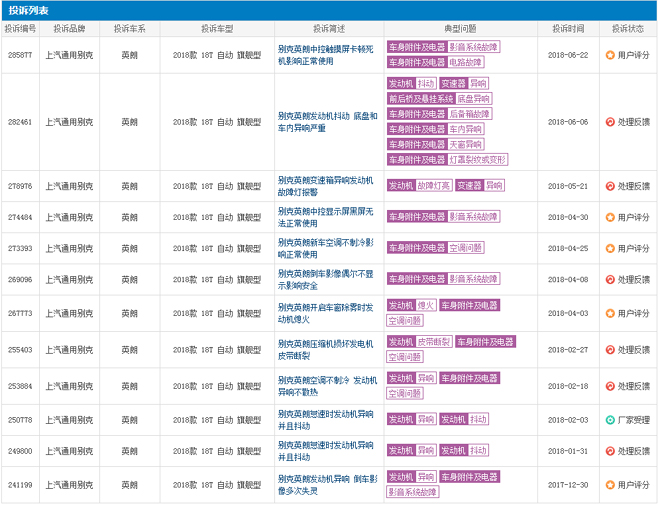Open complaint link 别克英朗压缩机损坏发电机皮带断裂

click(x=325, y=350)
